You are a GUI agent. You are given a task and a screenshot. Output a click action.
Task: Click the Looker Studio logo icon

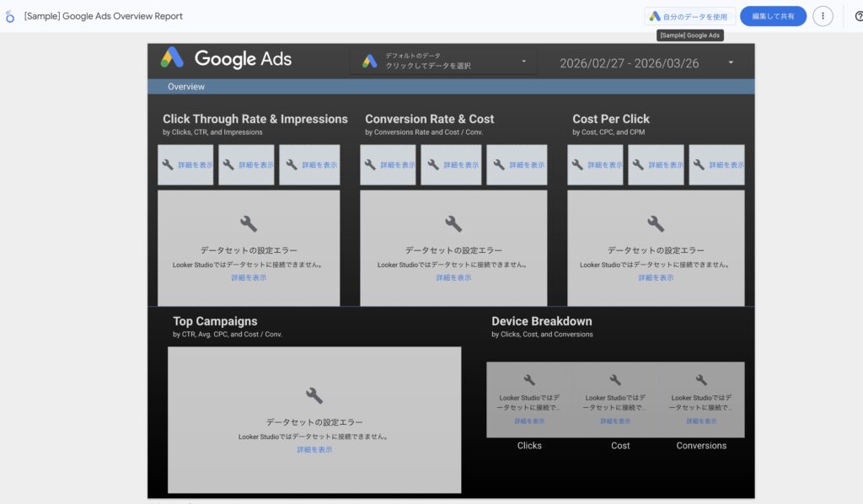[10, 16]
